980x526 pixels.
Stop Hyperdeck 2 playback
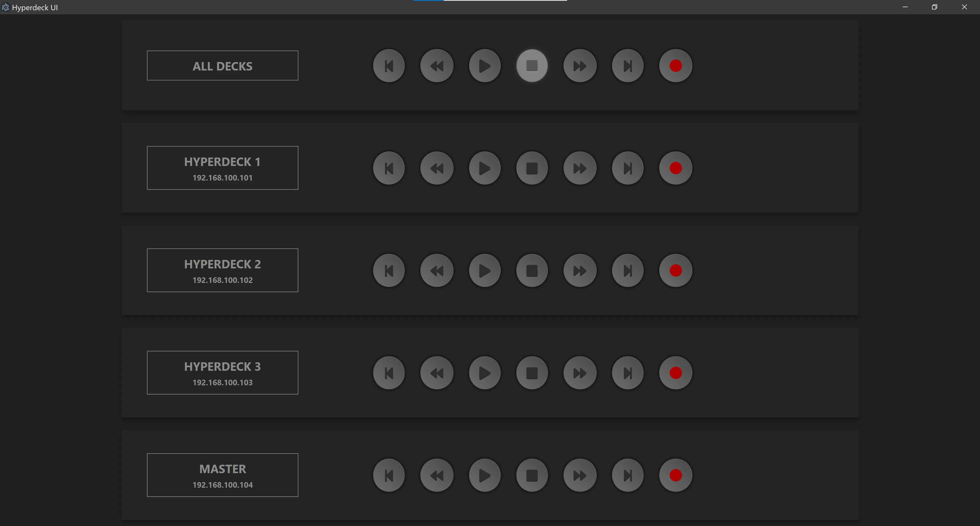pos(532,271)
